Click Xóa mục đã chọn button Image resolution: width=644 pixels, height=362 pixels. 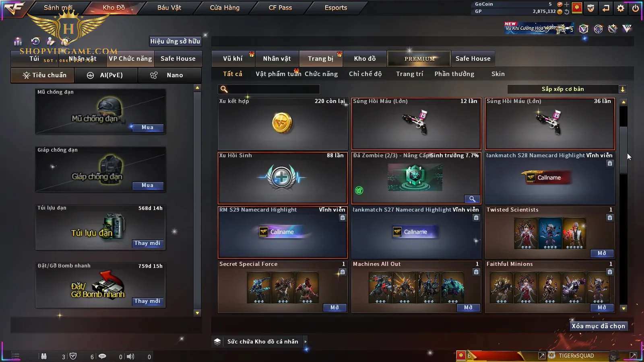click(x=599, y=326)
